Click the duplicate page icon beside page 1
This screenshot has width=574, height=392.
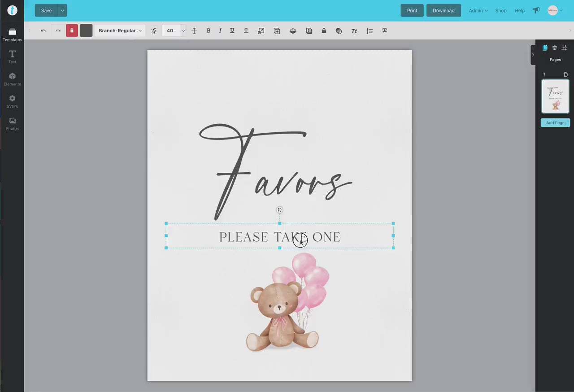coord(565,74)
